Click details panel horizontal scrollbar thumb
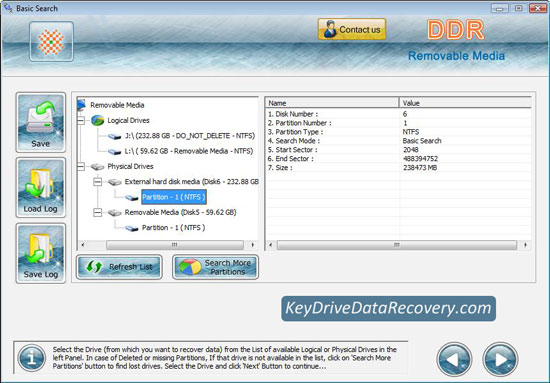The width and height of the screenshot is (550, 383). [397, 245]
